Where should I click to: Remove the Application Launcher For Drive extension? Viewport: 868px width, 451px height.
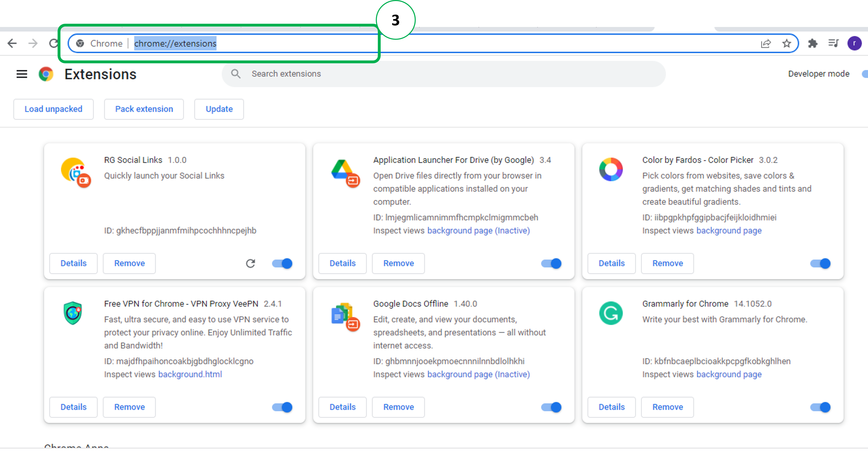point(398,263)
